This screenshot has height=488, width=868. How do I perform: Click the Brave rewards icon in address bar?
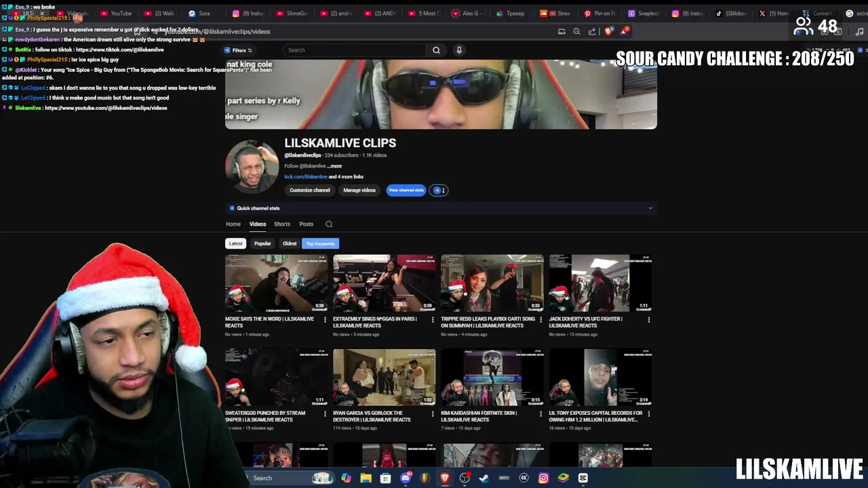(x=625, y=31)
